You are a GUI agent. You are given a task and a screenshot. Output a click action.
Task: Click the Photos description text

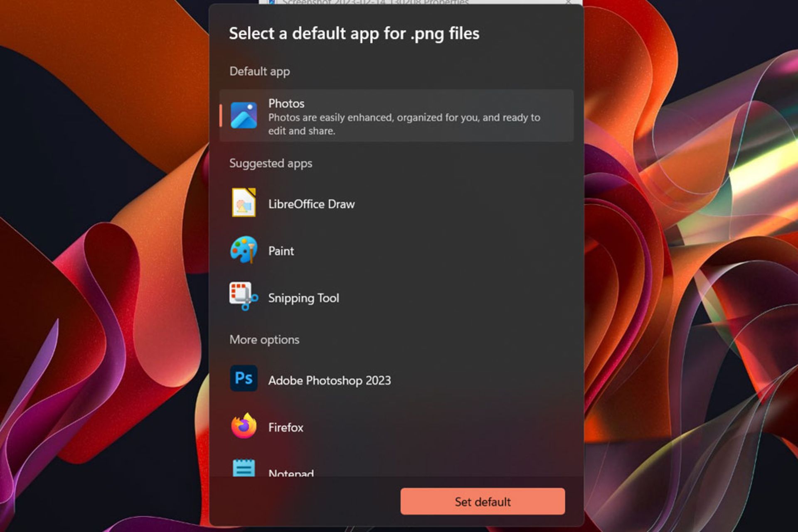click(x=404, y=124)
